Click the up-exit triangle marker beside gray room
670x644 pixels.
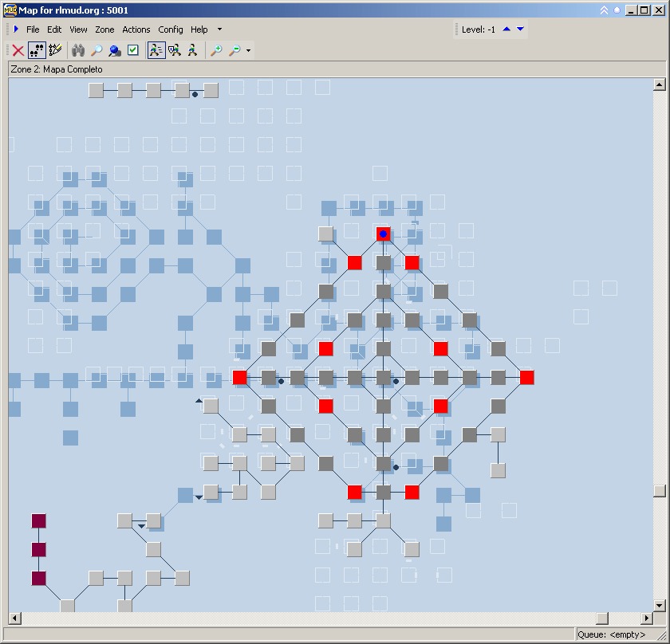[199, 401]
